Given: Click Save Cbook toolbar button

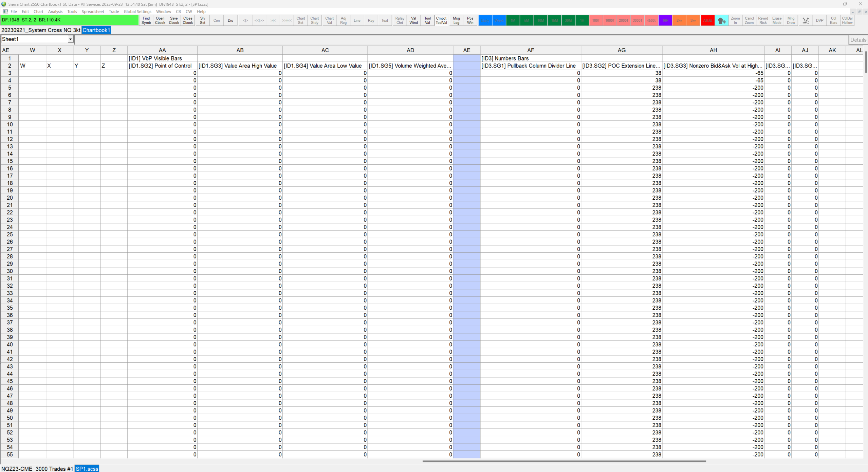Looking at the screenshot, I should coord(174,21).
